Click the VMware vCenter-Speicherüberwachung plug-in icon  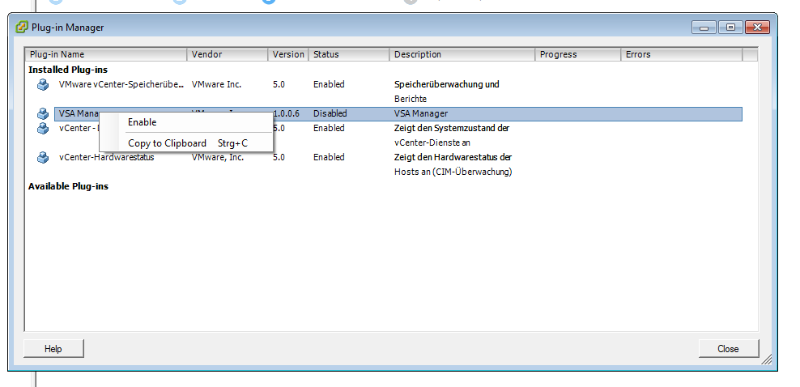tap(43, 85)
